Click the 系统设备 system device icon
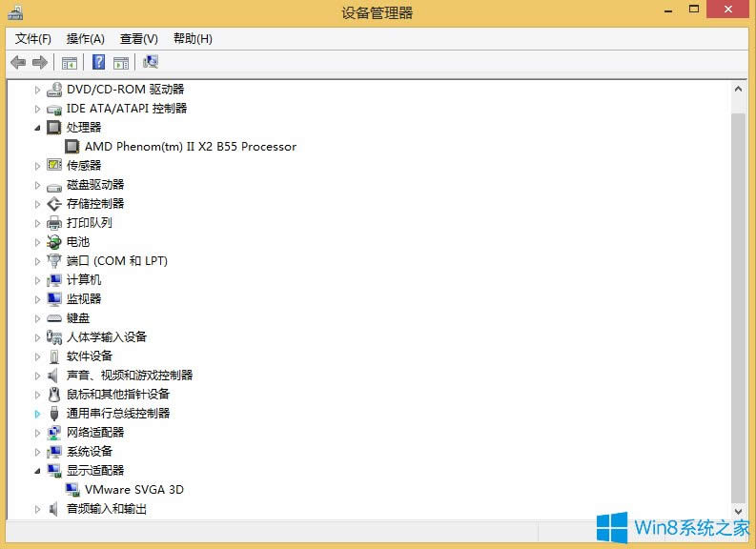 pos(54,452)
